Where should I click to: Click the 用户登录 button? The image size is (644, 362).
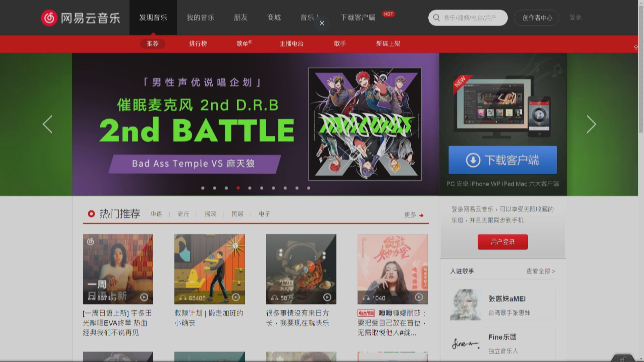pos(502,242)
